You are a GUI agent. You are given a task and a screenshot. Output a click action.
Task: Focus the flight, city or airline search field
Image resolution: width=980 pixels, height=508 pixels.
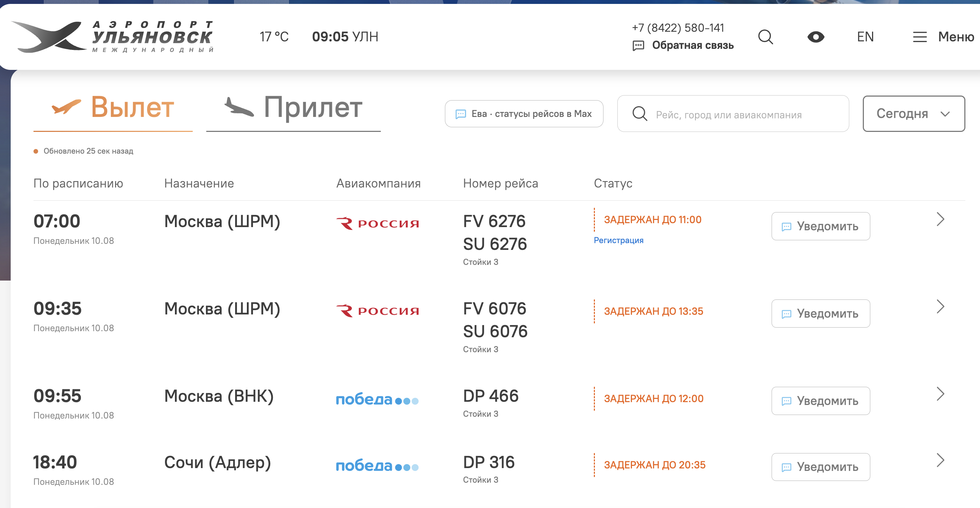click(x=733, y=113)
